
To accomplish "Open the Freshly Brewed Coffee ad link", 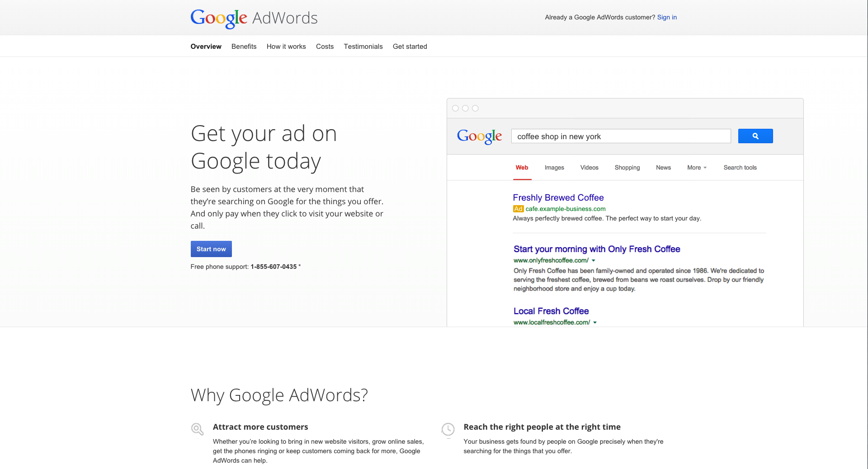I will coord(558,197).
